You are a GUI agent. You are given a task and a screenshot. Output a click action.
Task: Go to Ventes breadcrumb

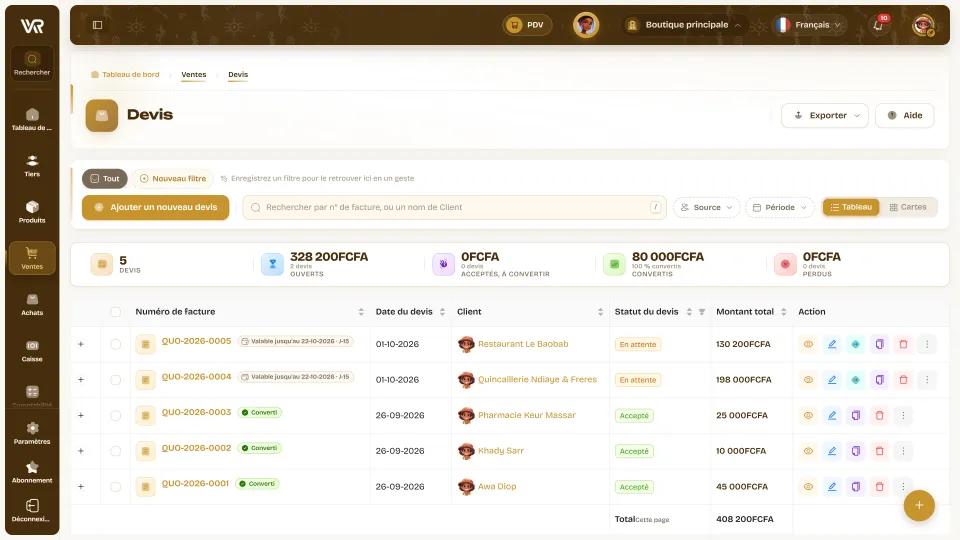point(193,75)
